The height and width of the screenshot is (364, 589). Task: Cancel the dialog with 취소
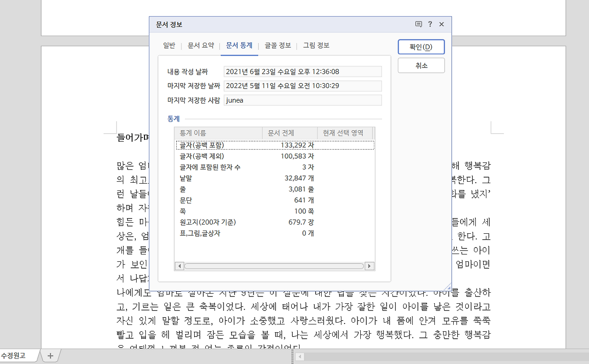(421, 65)
